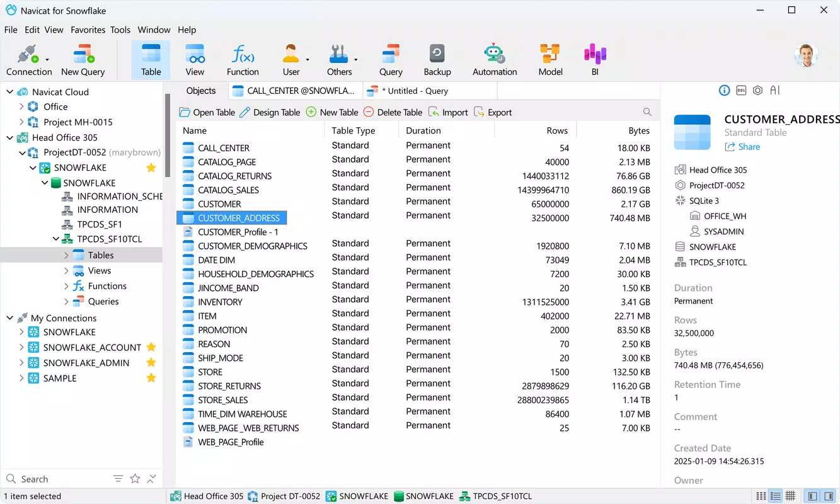Image resolution: width=840 pixels, height=504 pixels.
Task: Open the AI assistant pane icon
Action: [775, 90]
